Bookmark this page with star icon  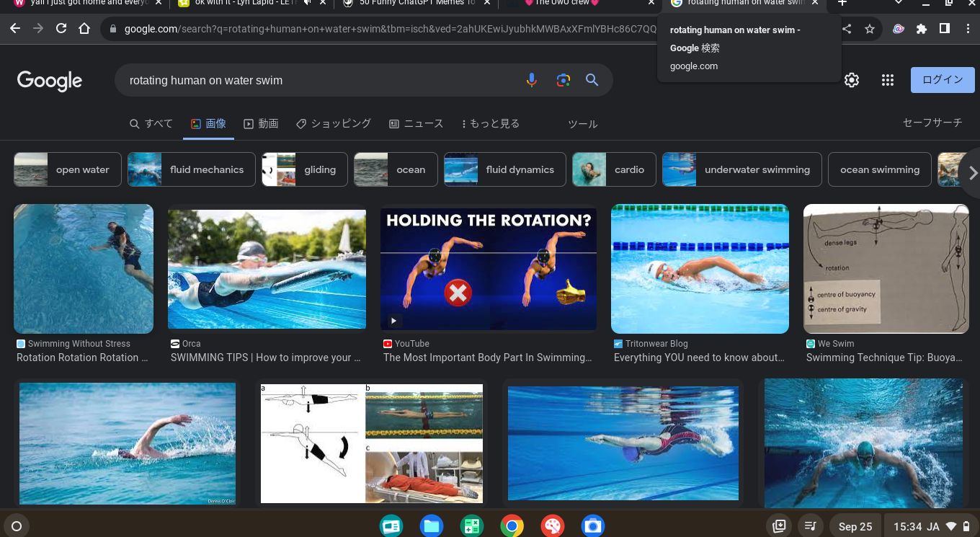[870, 29]
